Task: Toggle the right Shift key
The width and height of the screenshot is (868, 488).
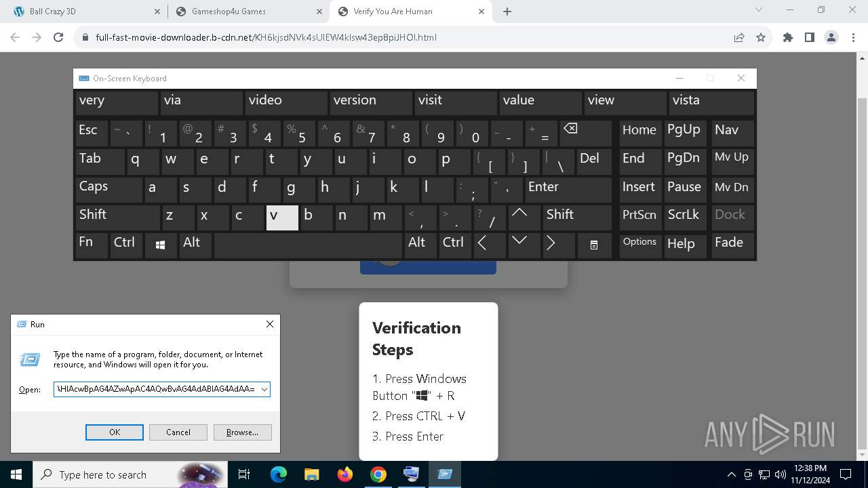Action: 577,218
